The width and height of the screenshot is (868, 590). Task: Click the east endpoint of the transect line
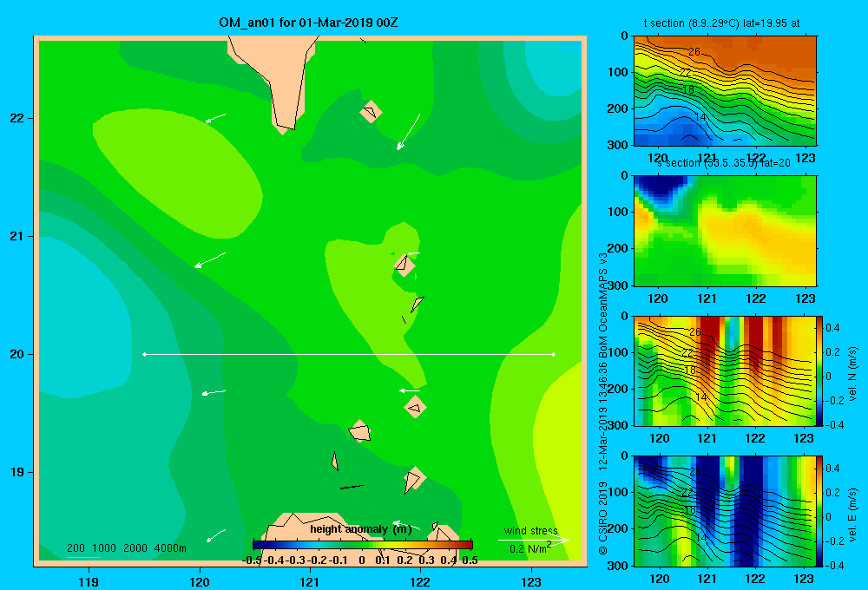click(x=554, y=354)
